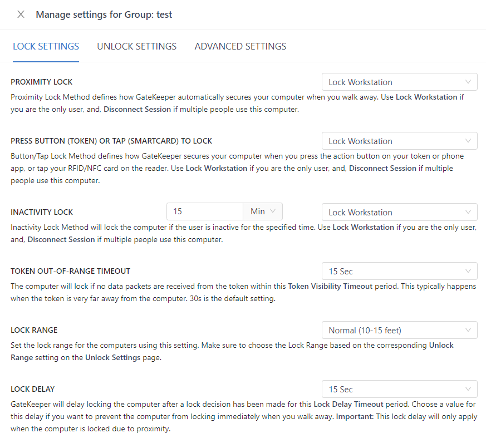Screen dimensions: 486x448
Task: Click the Lock Range chevron arrow
Action: pos(468,330)
